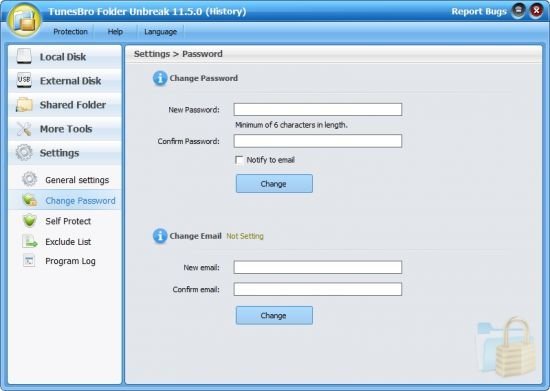
Task: Click the Change Password key icon
Action: click(x=29, y=200)
